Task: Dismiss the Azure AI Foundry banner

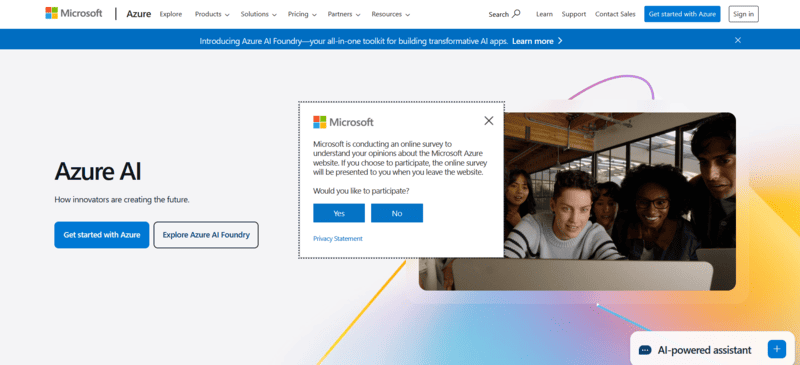Action: (x=737, y=40)
